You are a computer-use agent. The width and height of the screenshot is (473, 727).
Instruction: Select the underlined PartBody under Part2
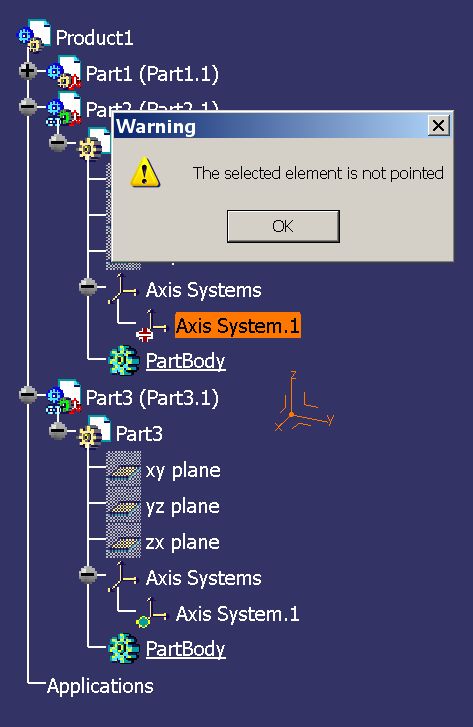[185, 361]
